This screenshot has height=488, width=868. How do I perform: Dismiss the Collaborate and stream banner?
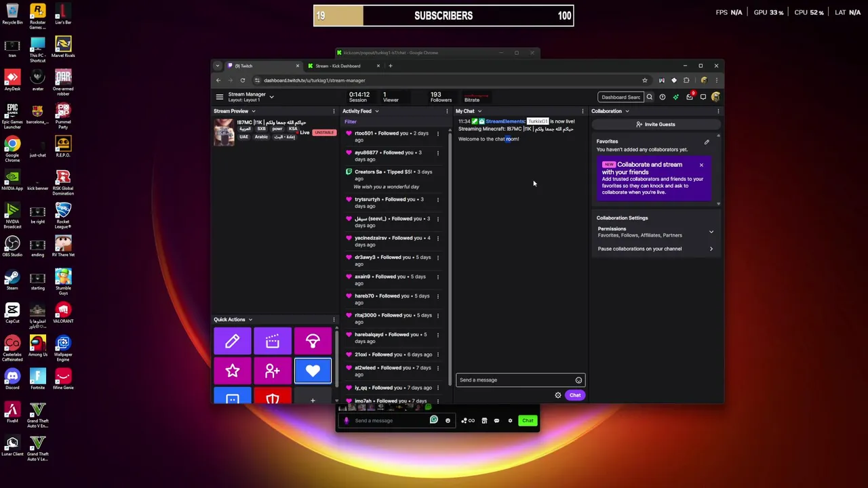[x=701, y=165]
